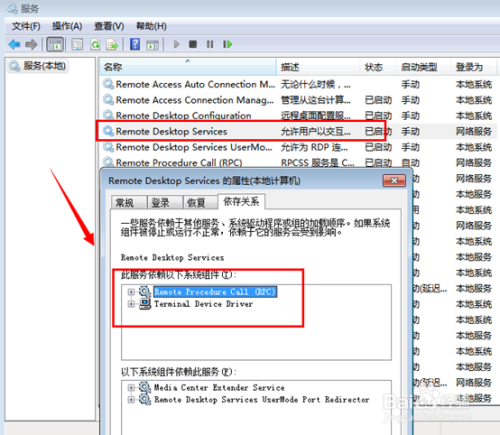Sort by the 启动类型 column header
This screenshot has width=500, height=435.
tap(424, 67)
